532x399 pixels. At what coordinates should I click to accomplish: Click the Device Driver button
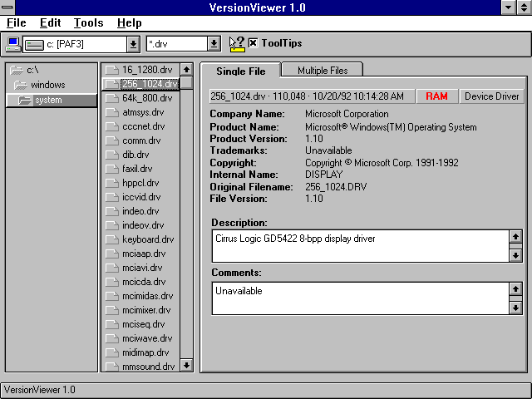click(x=491, y=96)
